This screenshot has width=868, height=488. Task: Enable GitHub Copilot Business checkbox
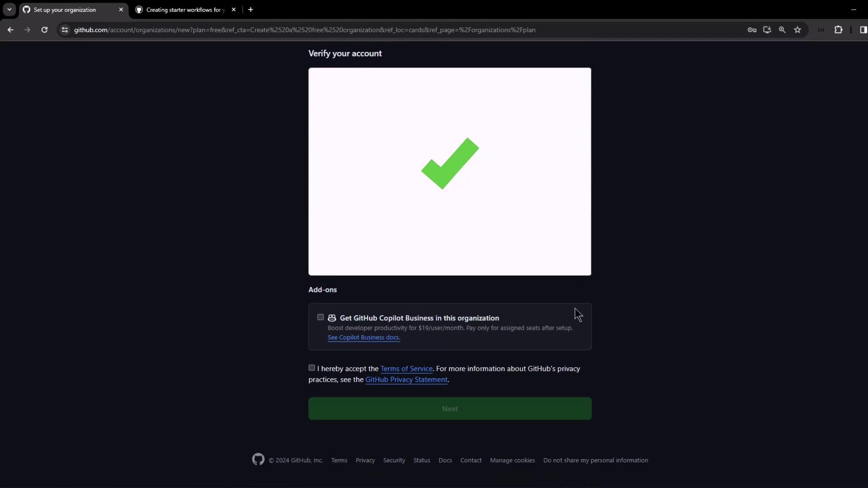(x=321, y=317)
